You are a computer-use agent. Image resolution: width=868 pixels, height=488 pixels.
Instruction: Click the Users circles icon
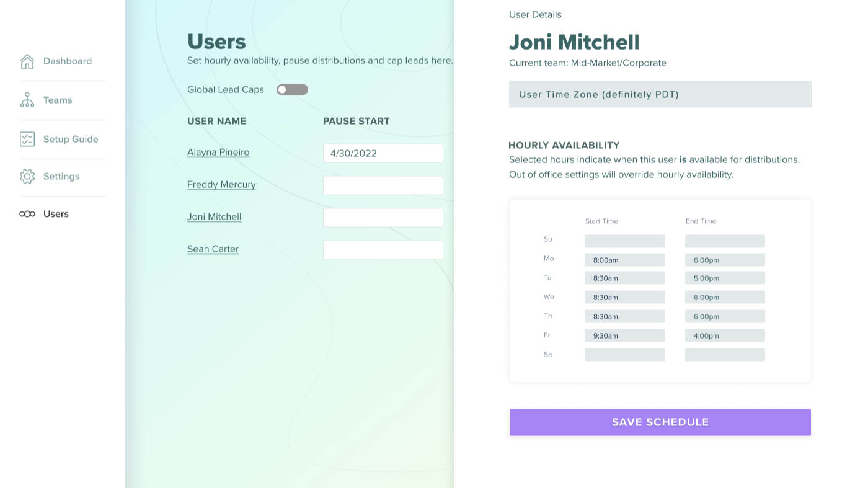point(27,214)
